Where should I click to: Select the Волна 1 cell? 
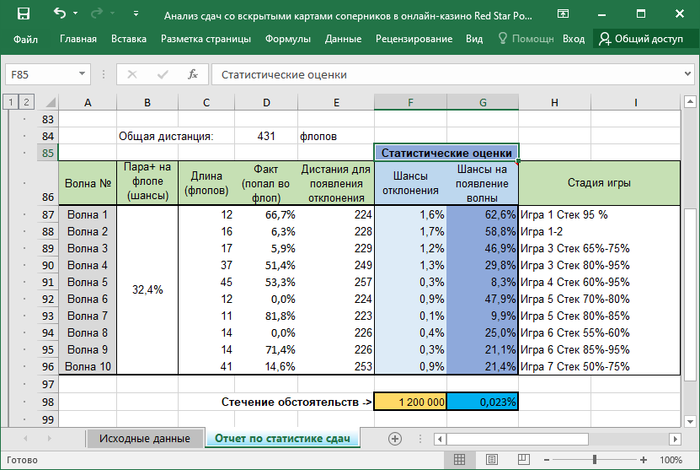88,215
